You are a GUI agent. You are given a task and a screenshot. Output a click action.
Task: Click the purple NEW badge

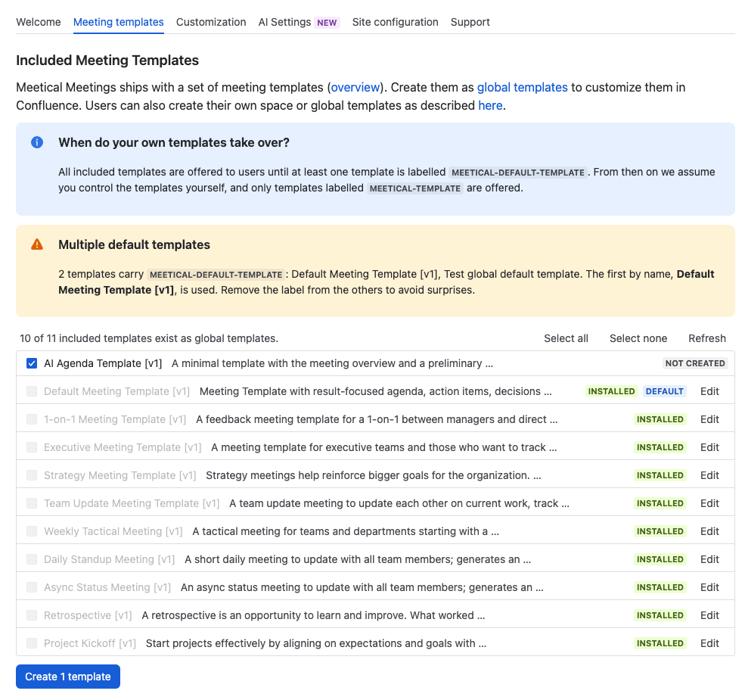click(327, 23)
